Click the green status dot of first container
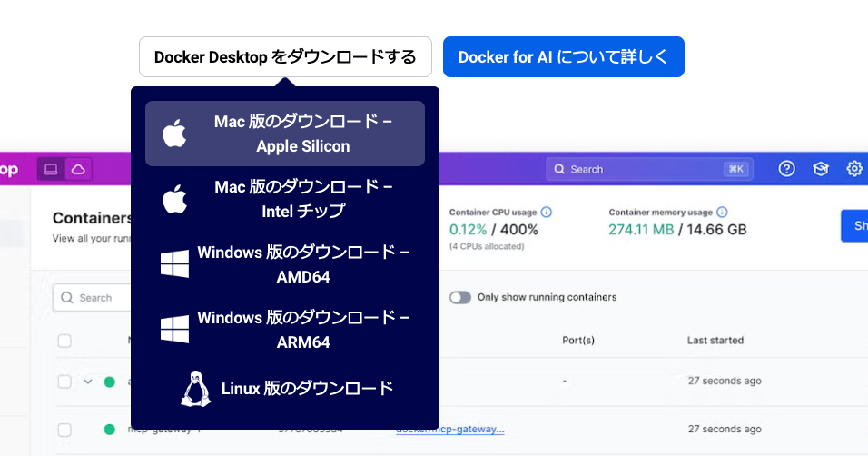 point(110,382)
